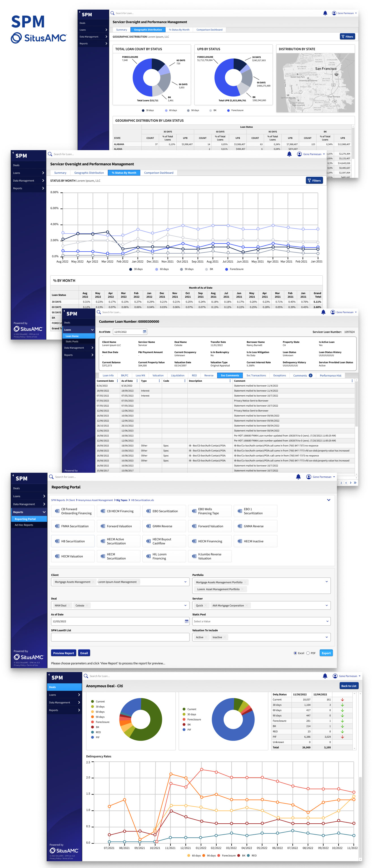
Task: Go to last page with double arrow
Action: tap(355, 483)
